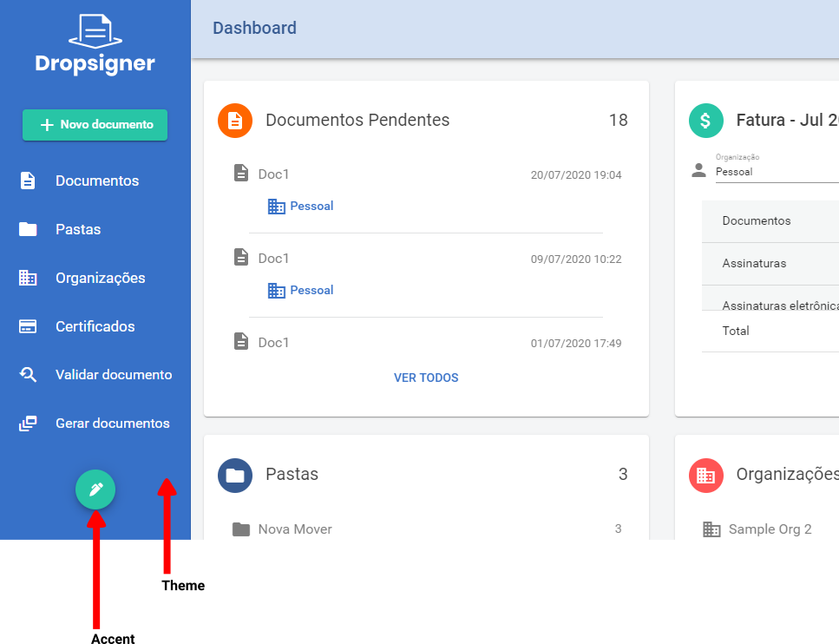Open the Pessoal link under Doc1 09/07/2020

301,290
